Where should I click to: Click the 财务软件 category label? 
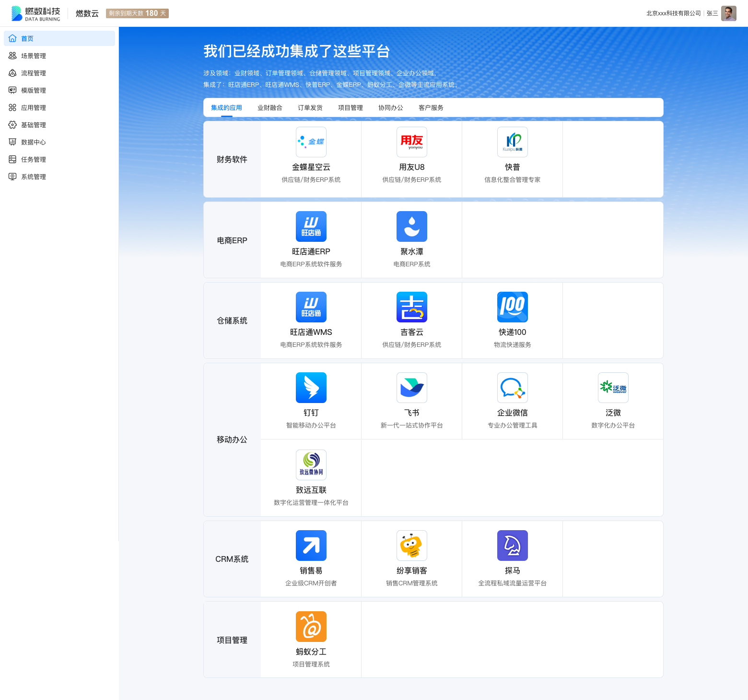232,159
